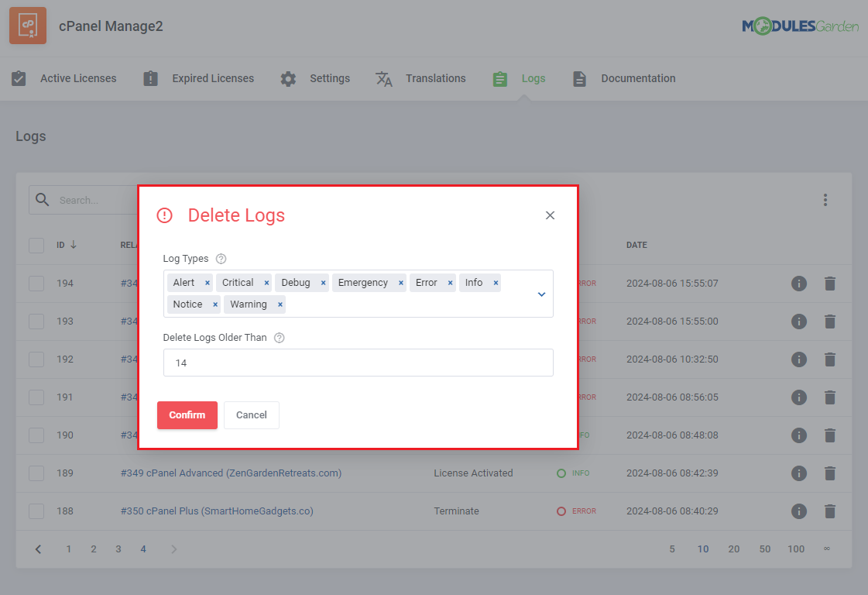
Task: Delete log 191 with trash icon
Action: [830, 397]
